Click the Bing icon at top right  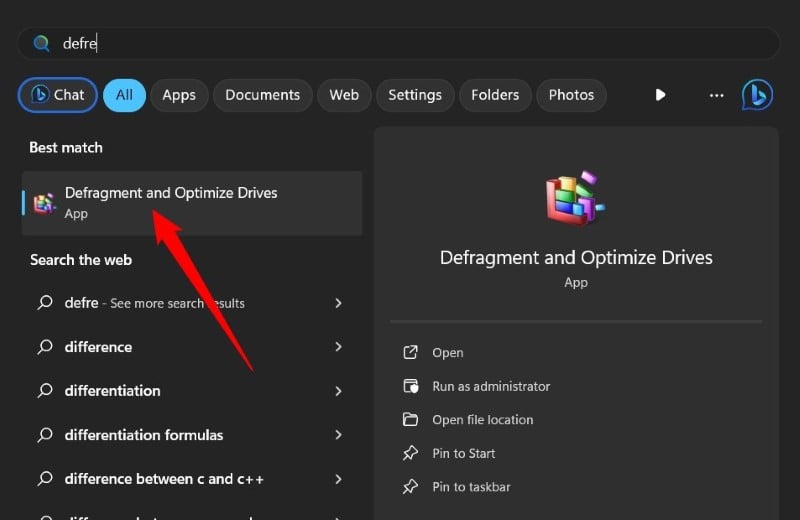pos(757,95)
